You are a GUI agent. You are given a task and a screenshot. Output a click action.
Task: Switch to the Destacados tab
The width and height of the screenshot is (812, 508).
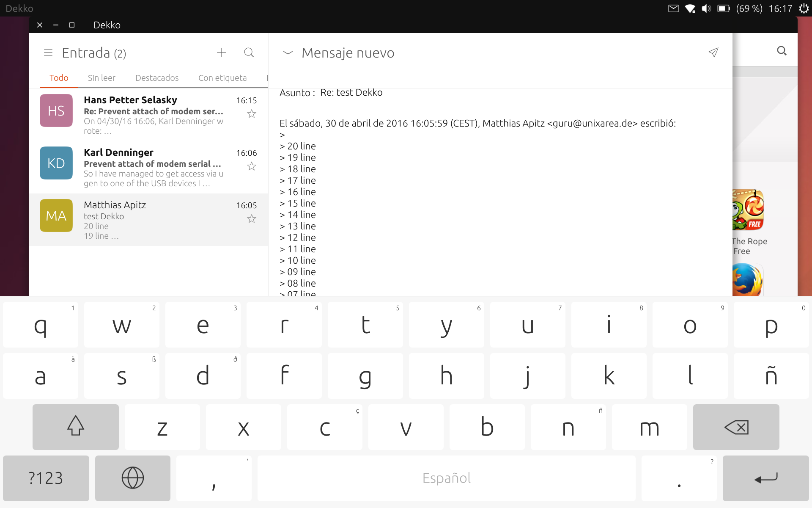point(157,78)
